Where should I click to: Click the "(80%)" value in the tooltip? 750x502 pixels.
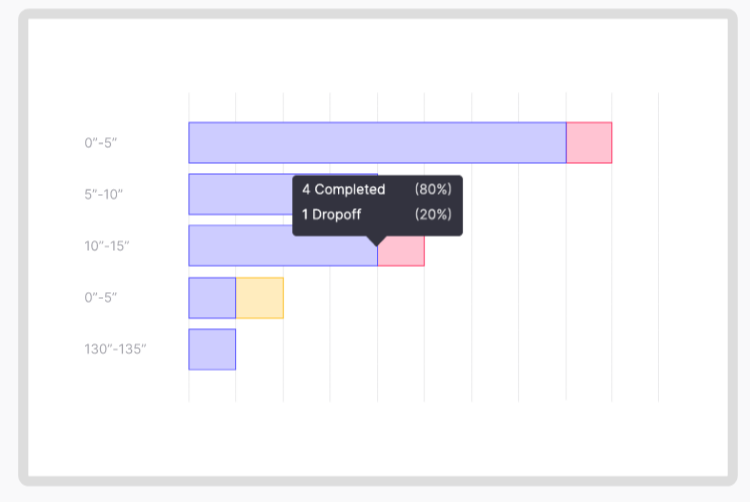[x=433, y=189]
